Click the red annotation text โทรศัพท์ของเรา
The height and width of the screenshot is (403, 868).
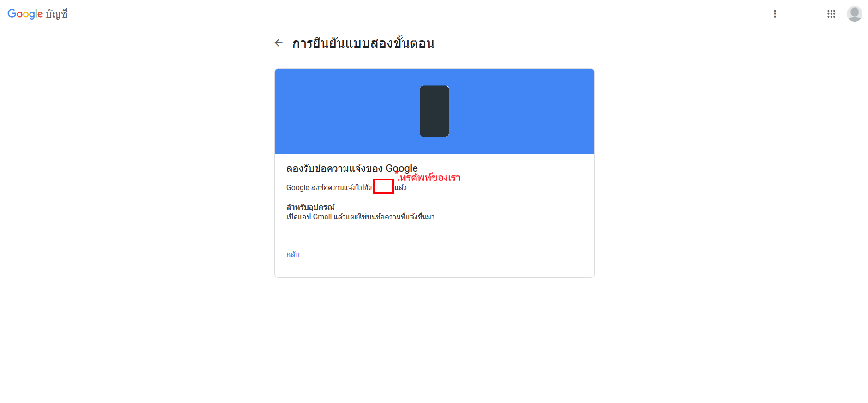pos(428,177)
